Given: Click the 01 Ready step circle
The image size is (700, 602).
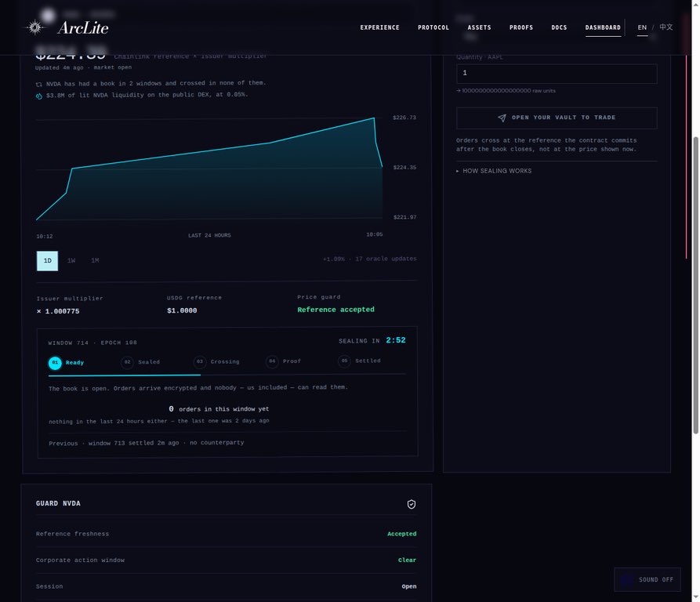Looking at the screenshot, I should [55, 363].
